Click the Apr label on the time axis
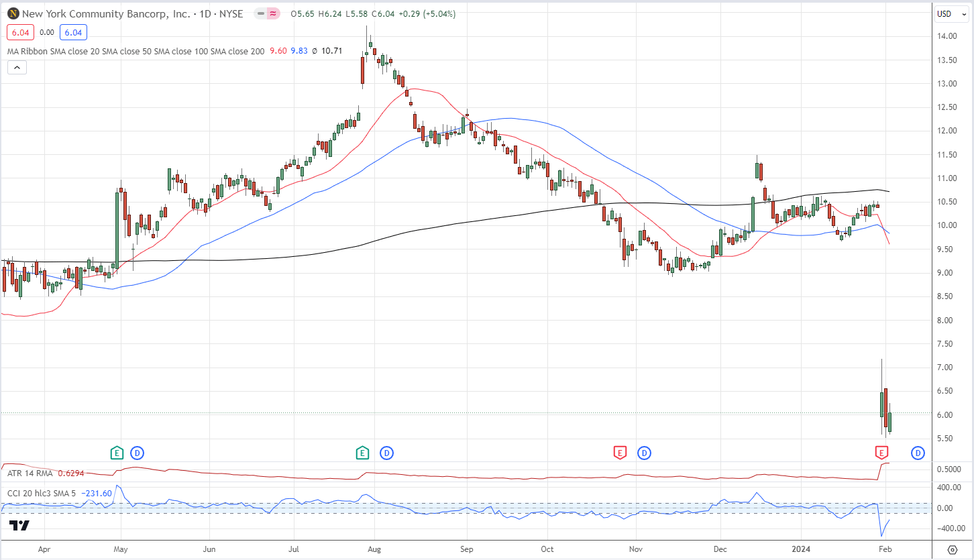Image resolution: width=974 pixels, height=560 pixels. click(x=45, y=549)
